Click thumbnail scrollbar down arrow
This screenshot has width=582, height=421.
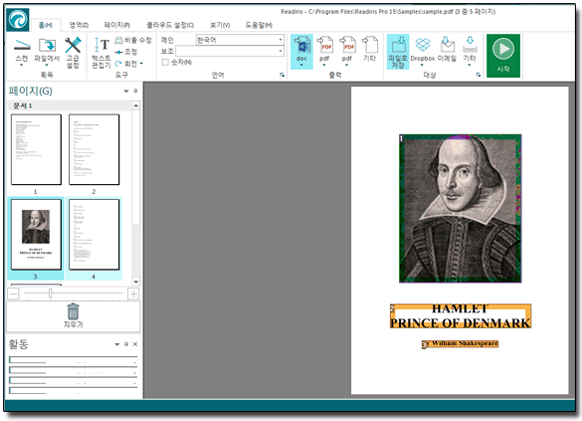tap(136, 282)
